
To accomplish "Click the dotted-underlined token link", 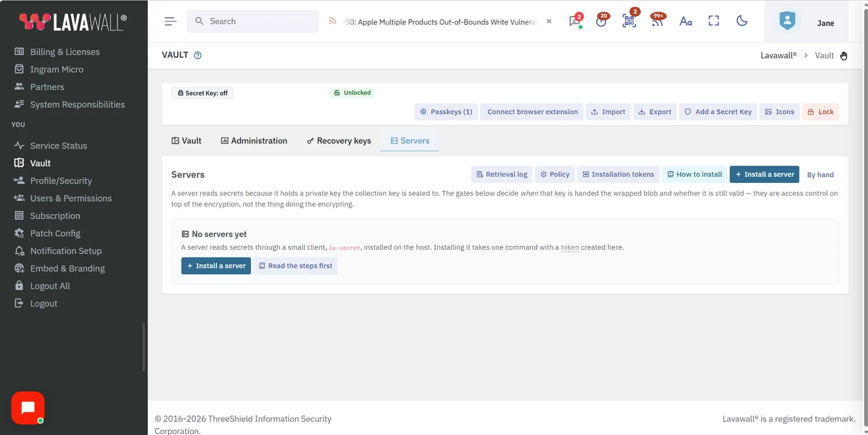I will (570, 248).
